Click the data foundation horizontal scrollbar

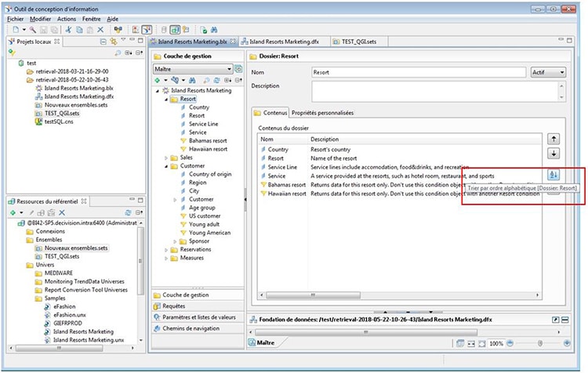coord(366,332)
